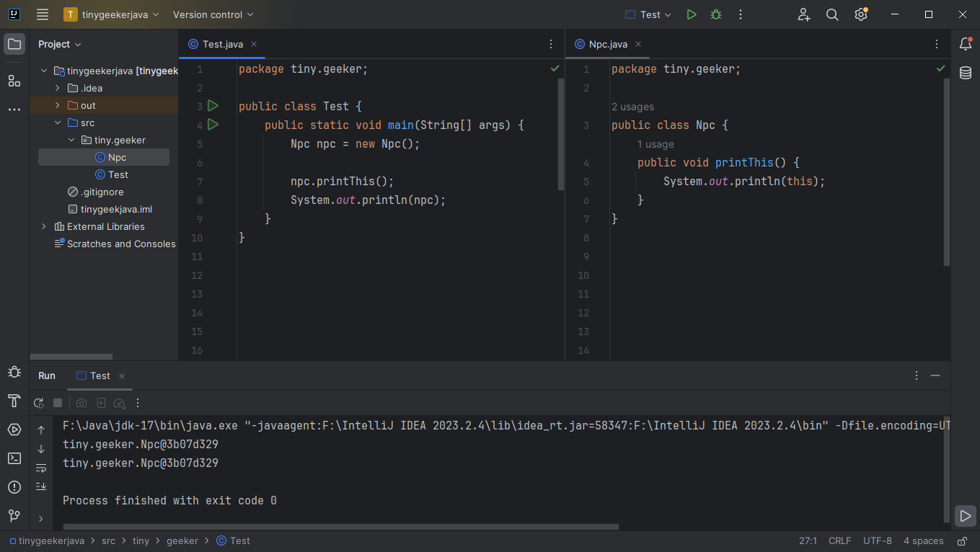Show more tool windows ellipsis
980x552 pixels.
point(14,110)
